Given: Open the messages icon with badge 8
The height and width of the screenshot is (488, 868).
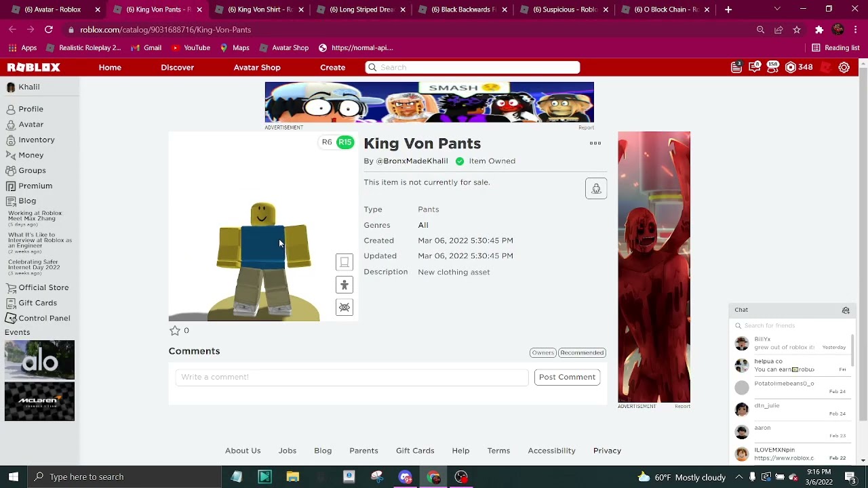Looking at the screenshot, I should click(754, 67).
